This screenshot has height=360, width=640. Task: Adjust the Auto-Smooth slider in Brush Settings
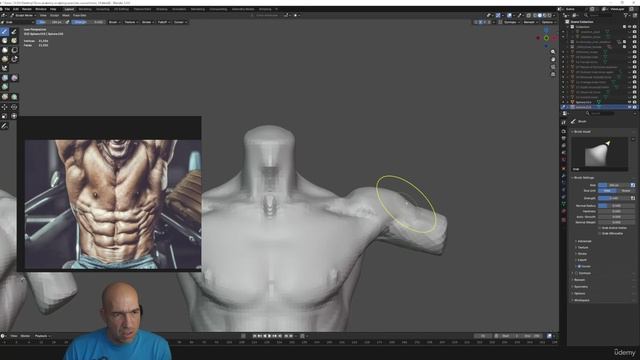point(616,217)
